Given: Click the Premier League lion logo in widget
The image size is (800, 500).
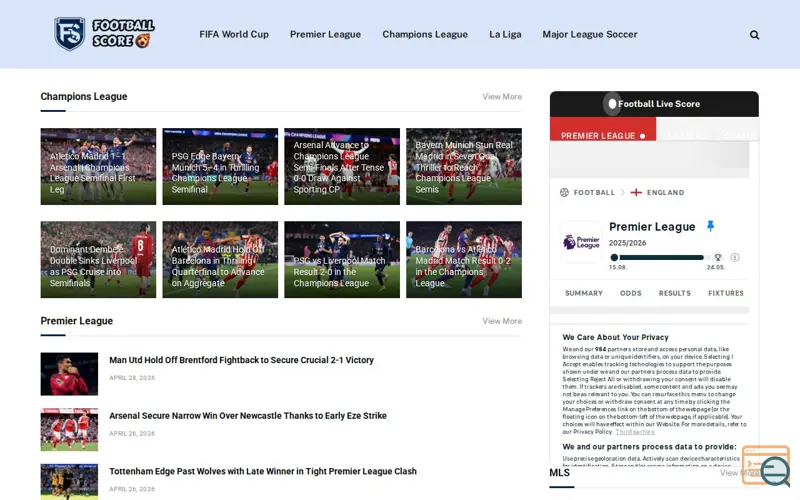Looking at the screenshot, I should [581, 242].
